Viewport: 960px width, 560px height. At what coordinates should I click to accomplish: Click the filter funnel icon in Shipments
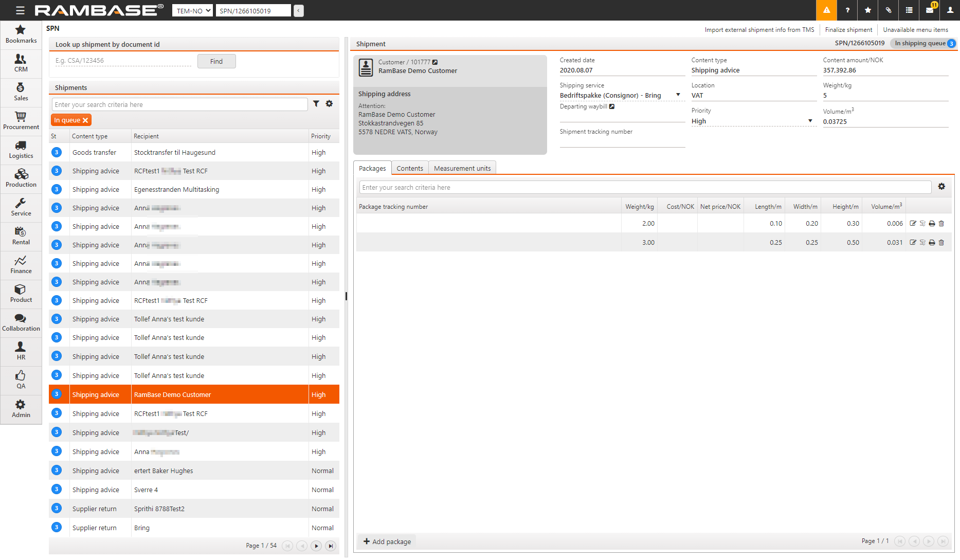[316, 104]
